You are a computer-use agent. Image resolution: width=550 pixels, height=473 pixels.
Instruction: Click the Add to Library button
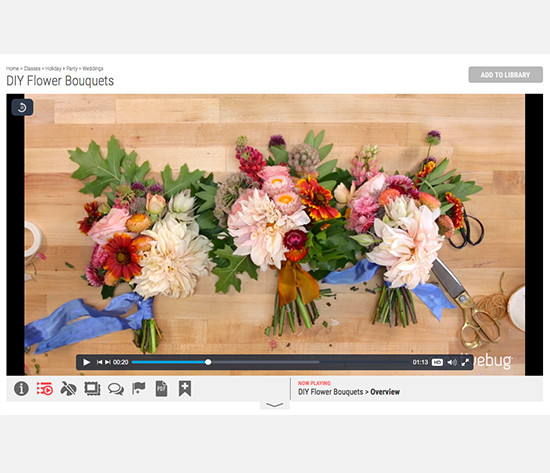505,75
